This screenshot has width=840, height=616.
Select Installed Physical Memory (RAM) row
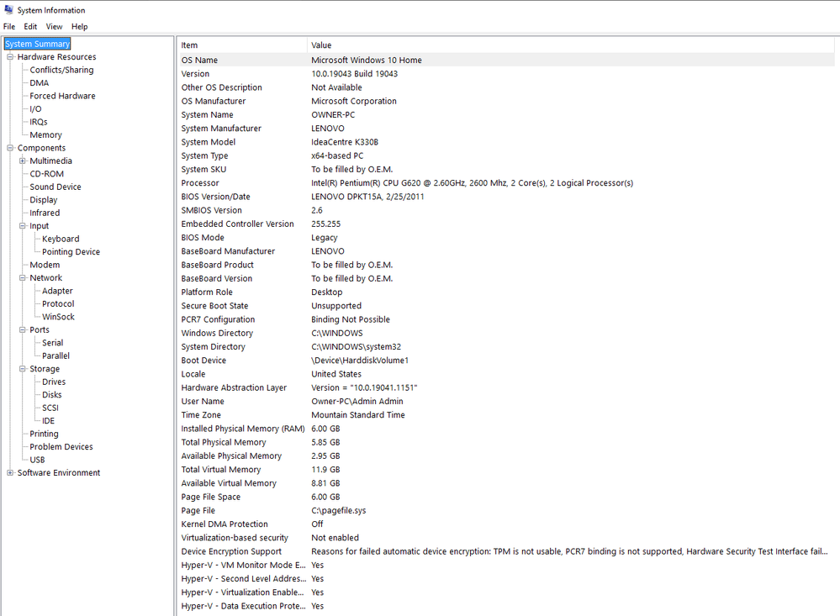pos(505,429)
